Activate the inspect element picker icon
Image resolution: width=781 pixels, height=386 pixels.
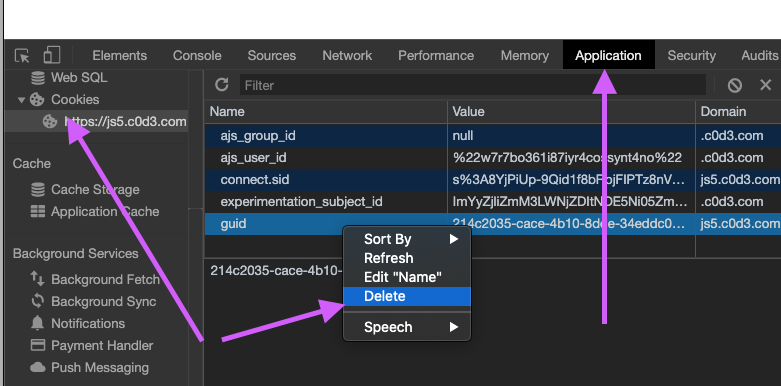coord(22,55)
